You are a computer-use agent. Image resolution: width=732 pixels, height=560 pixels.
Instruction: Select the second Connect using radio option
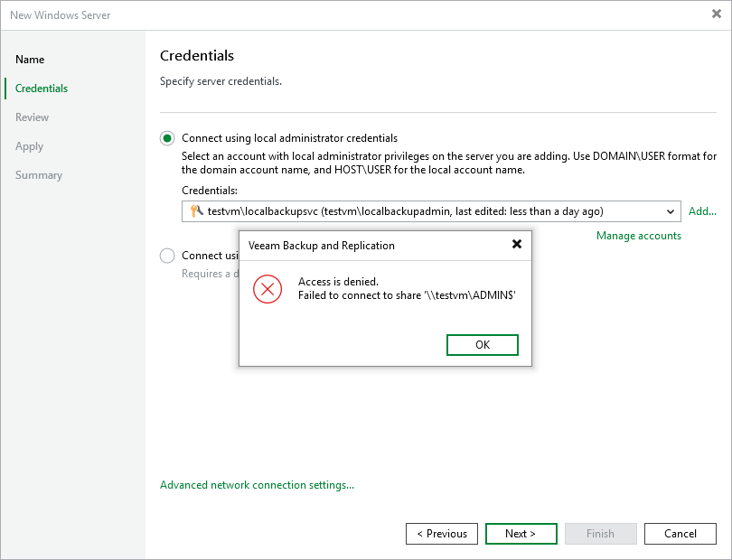(x=167, y=256)
